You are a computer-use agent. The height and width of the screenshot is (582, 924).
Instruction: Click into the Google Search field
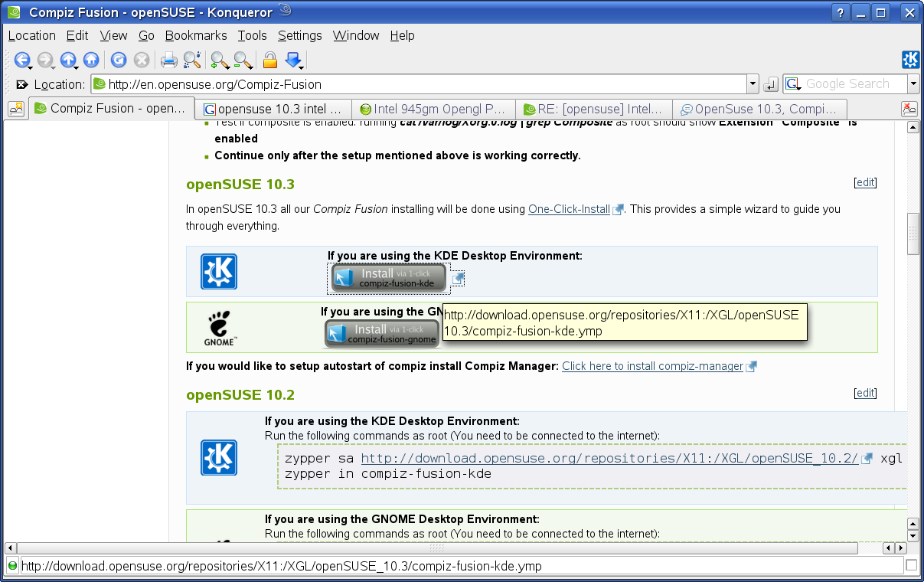(855, 84)
